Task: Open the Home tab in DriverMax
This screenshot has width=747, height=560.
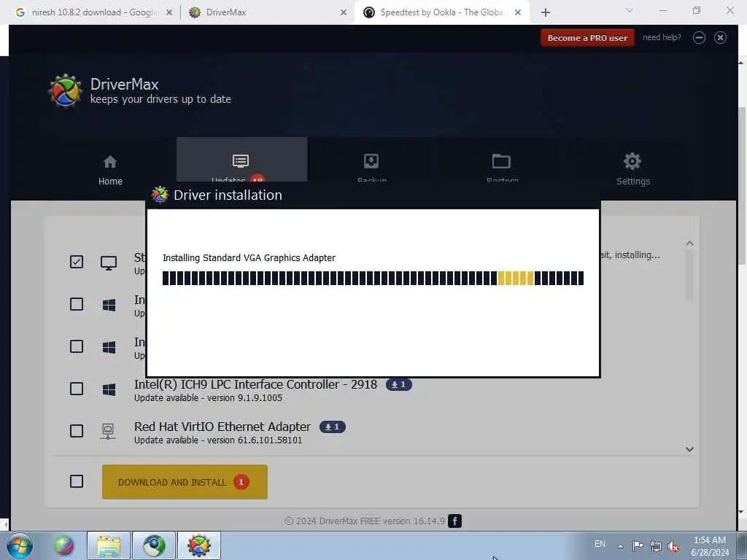Action: tap(110, 169)
